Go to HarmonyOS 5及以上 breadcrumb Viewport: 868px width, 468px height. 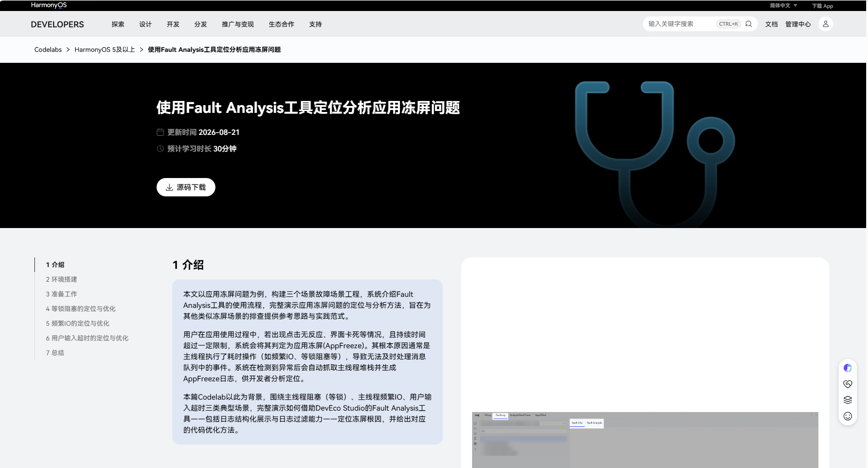pyautogui.click(x=105, y=50)
